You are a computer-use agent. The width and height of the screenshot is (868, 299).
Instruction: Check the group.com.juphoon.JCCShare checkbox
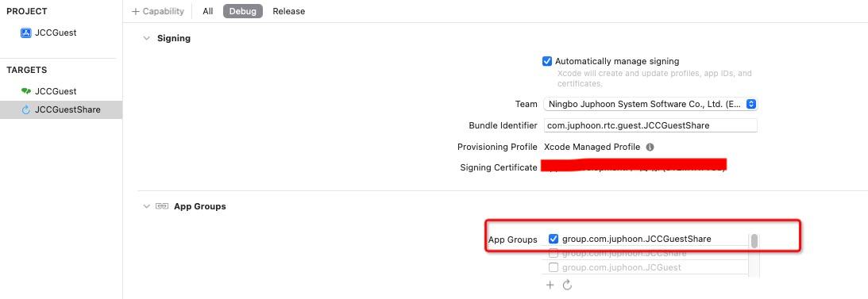coord(553,254)
